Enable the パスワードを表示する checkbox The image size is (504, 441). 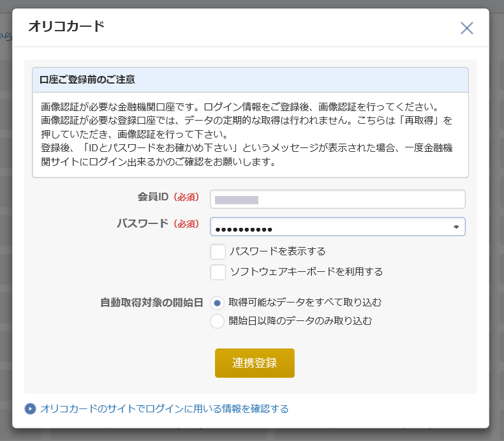click(218, 251)
